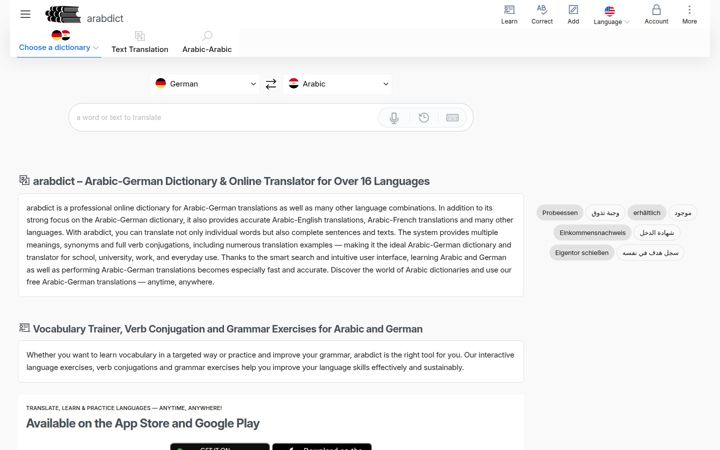Click the dictionary flags icon above Choose a dictionary
This screenshot has height=450, width=720.
pyautogui.click(x=61, y=35)
